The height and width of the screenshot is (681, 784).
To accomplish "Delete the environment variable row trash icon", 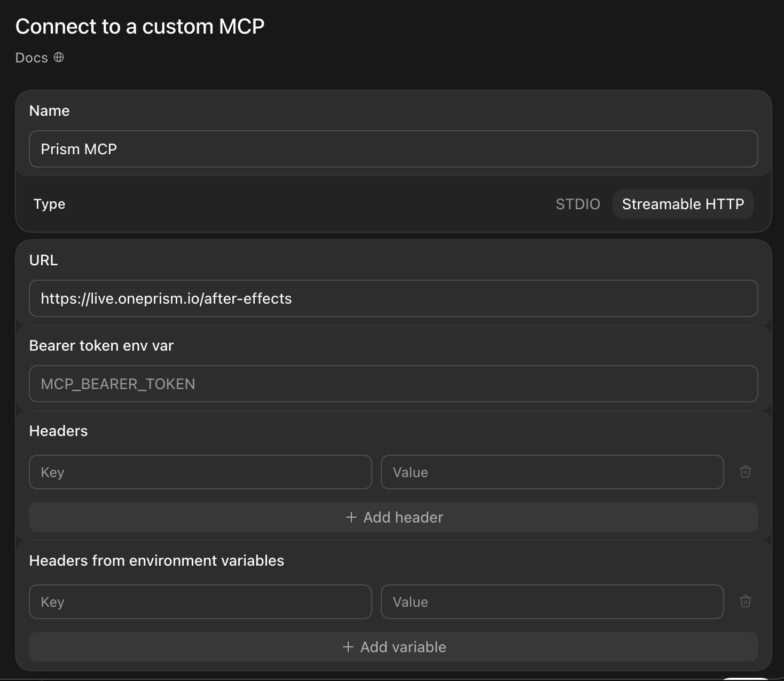I will (746, 601).
